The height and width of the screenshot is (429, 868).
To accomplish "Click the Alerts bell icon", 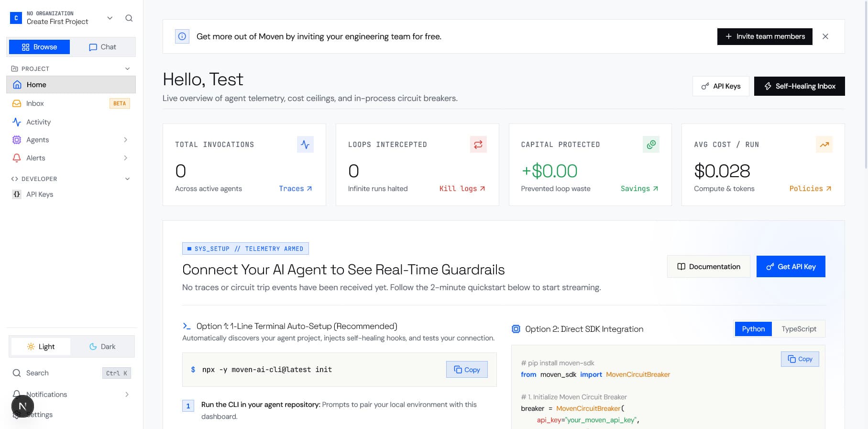I will click(x=17, y=158).
